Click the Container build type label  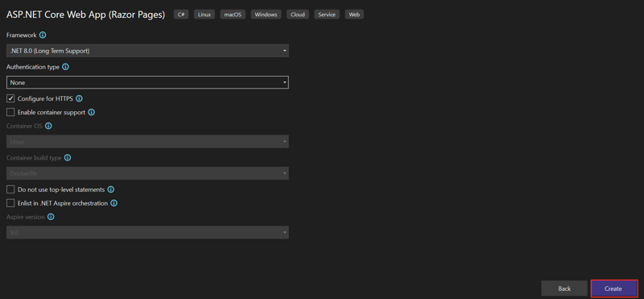point(34,157)
